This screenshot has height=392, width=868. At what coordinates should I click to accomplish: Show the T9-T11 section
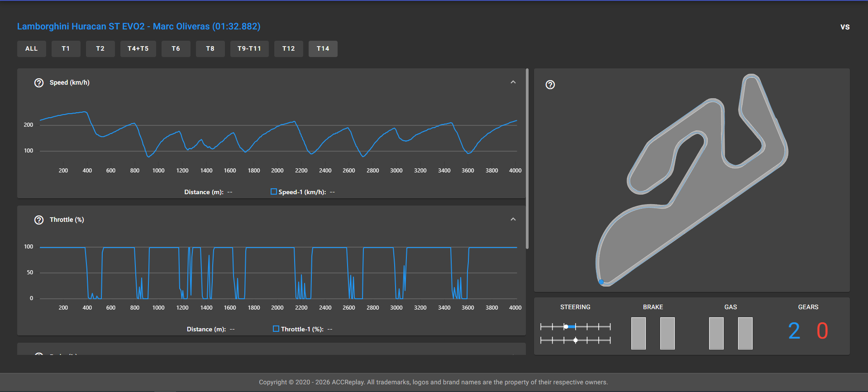249,49
